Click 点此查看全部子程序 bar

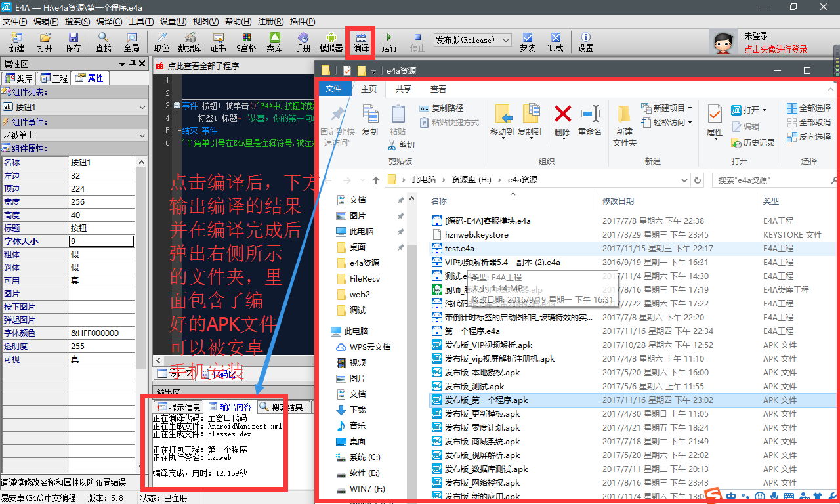coord(203,66)
